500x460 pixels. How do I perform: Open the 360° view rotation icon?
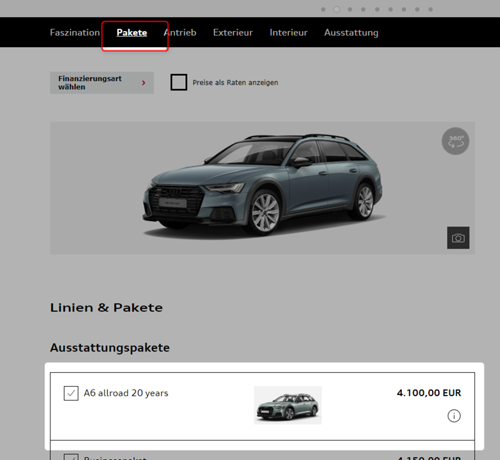(455, 141)
